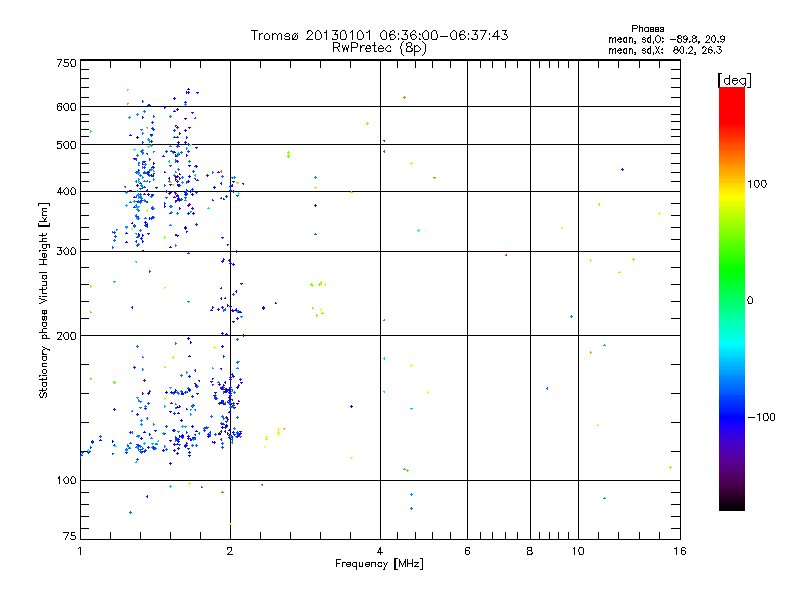Select the 'RwPretec (8p)' subtitle

point(379,48)
